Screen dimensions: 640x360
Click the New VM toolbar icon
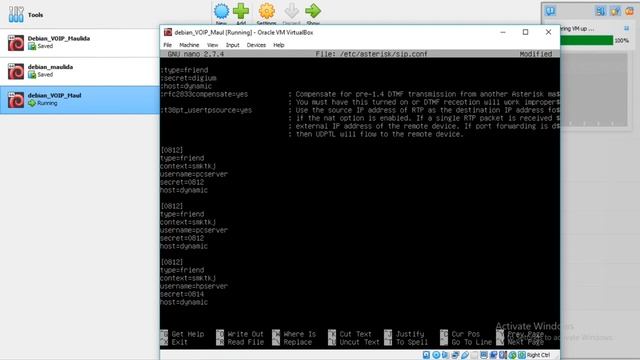(x=221, y=11)
